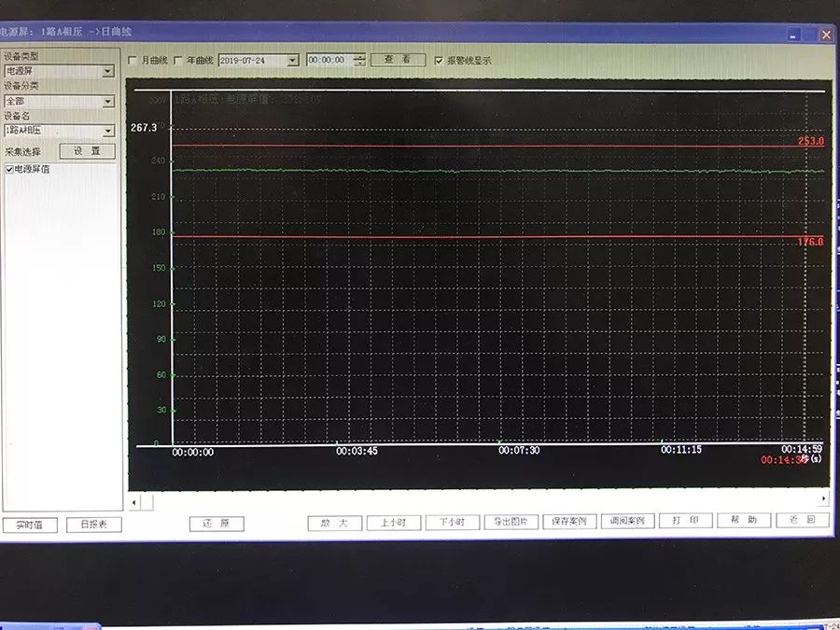Toggle the 报警线显示 alarm line checkbox
This screenshot has width=840, height=630.
coord(439,61)
